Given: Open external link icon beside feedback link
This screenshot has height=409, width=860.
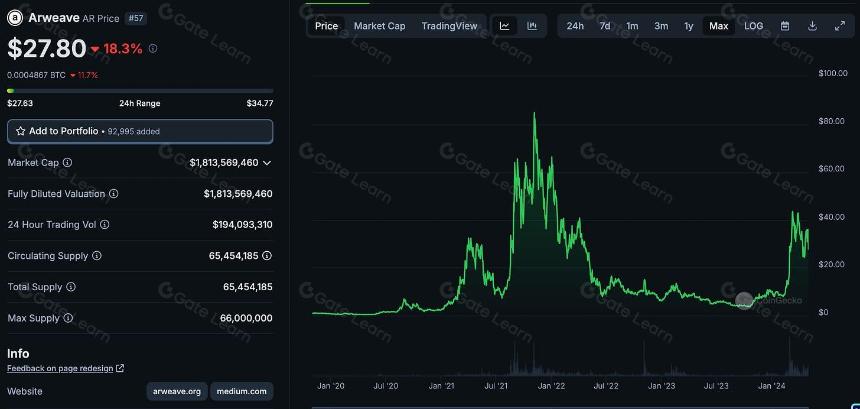Looking at the screenshot, I should [120, 368].
